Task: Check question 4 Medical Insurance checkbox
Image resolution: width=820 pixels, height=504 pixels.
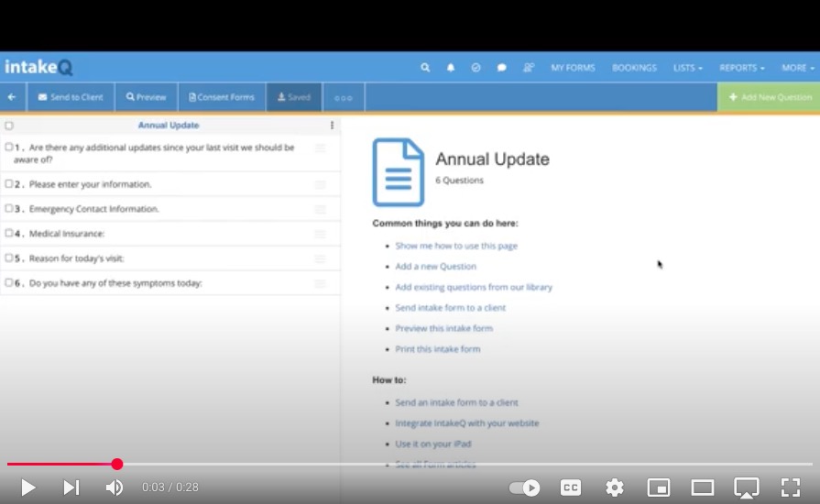Action: 9,233
